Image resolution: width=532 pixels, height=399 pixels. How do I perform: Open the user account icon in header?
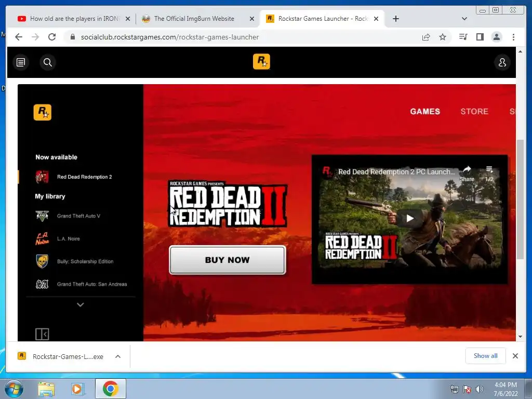pos(502,62)
